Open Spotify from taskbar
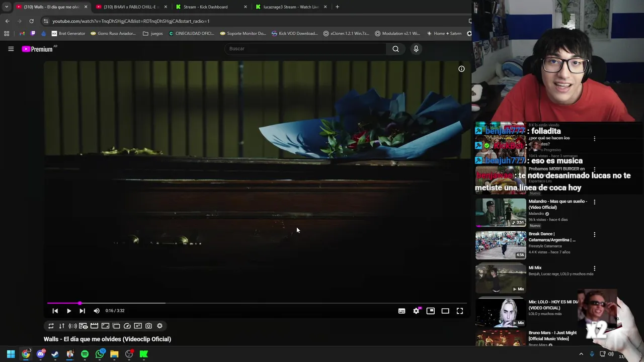Screen dimensions: 644x362 [x=85, y=354]
